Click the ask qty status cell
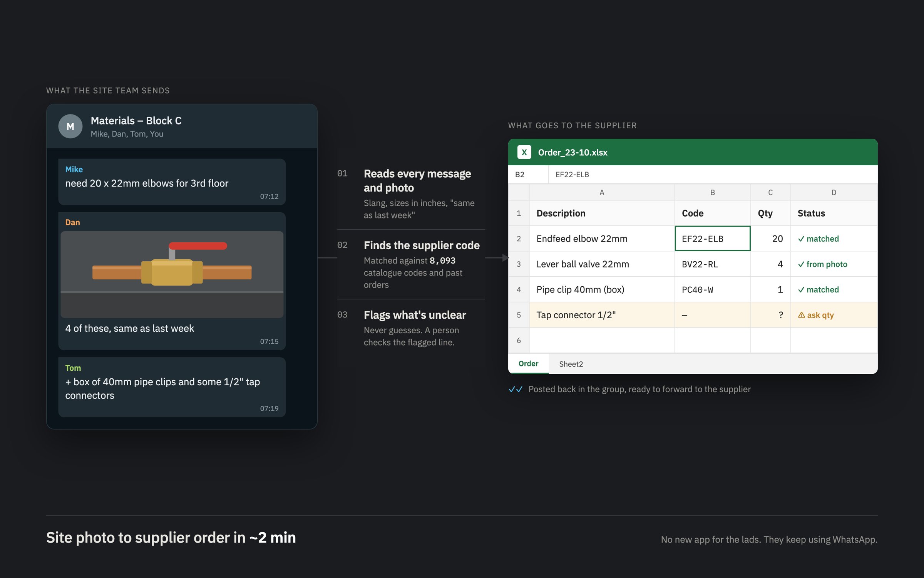 (834, 315)
